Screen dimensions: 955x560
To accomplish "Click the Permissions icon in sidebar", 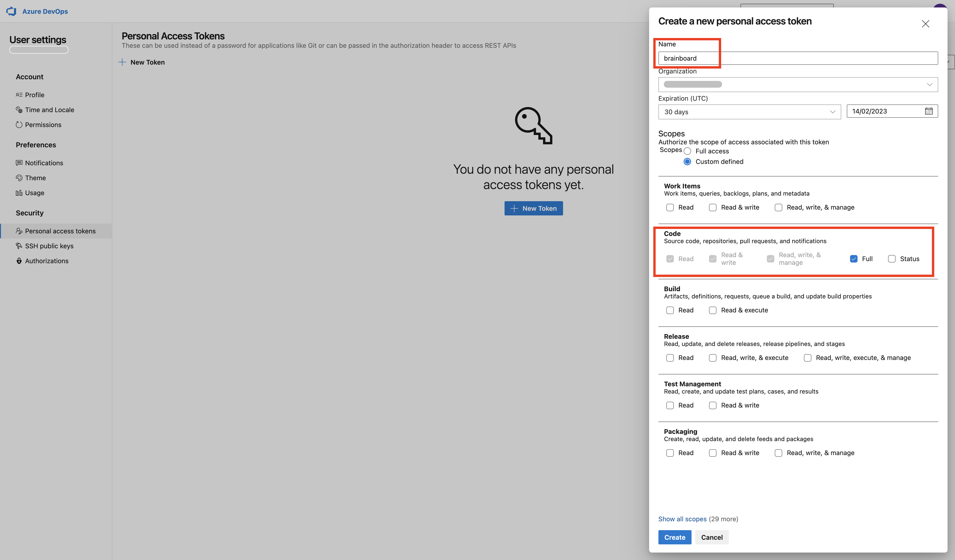I will point(19,125).
